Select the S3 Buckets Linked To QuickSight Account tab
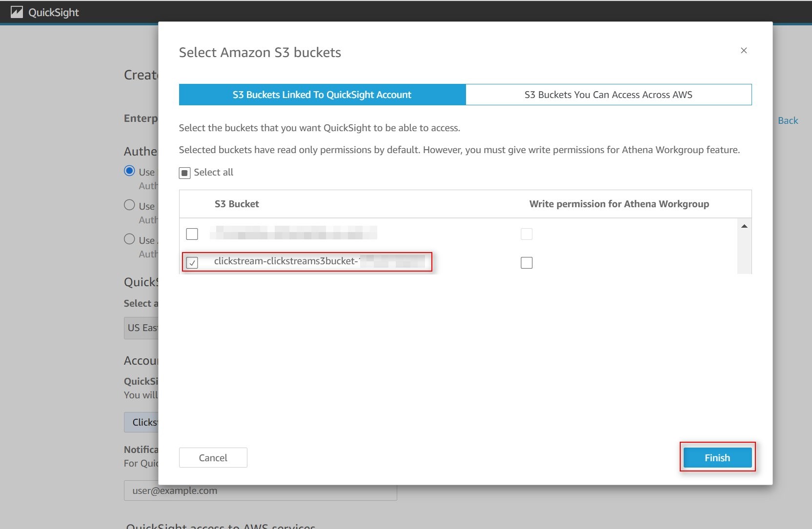The width and height of the screenshot is (812, 529). (322, 95)
